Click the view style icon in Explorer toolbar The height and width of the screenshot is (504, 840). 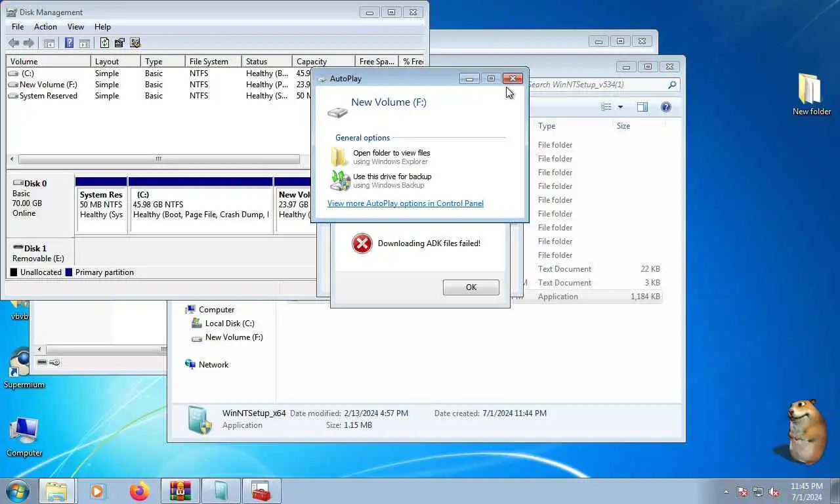(x=606, y=107)
